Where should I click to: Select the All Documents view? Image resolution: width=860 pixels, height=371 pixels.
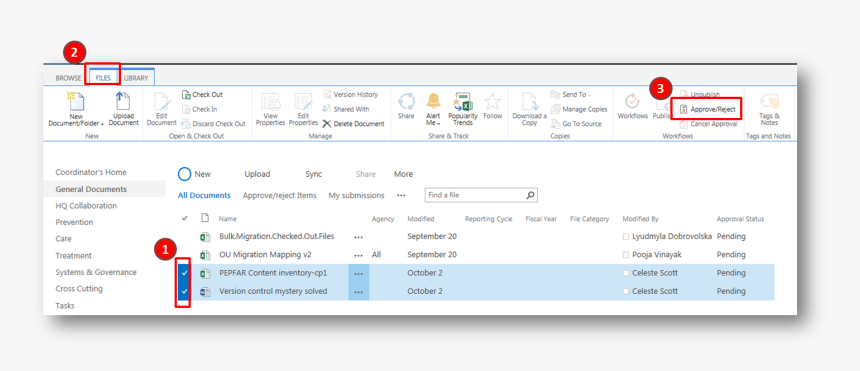204,195
